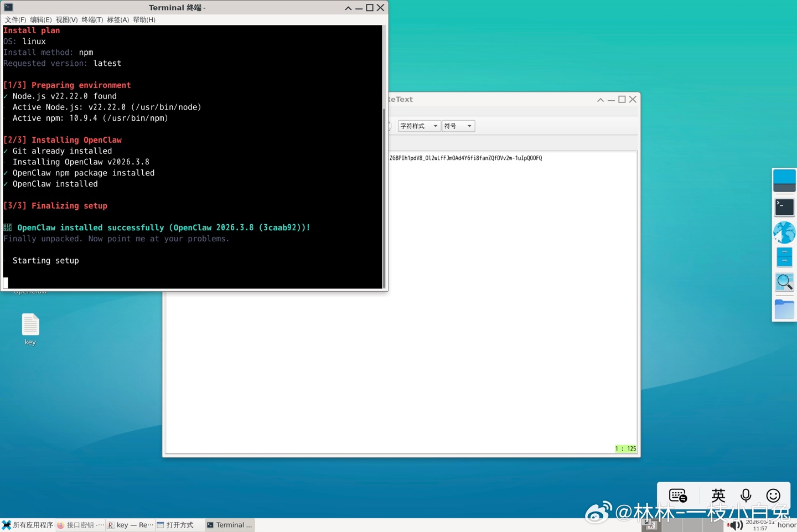Click the 所有应用程序 button in the taskbar

click(28, 524)
